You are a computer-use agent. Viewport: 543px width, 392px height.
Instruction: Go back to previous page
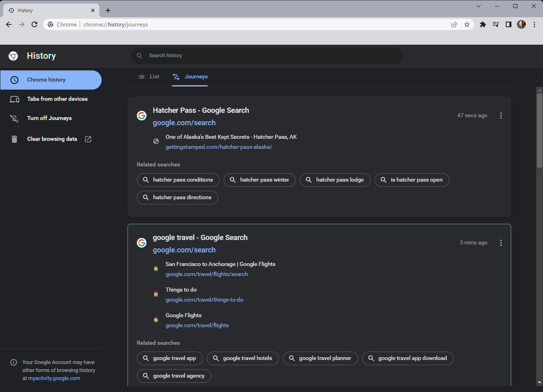click(9, 24)
